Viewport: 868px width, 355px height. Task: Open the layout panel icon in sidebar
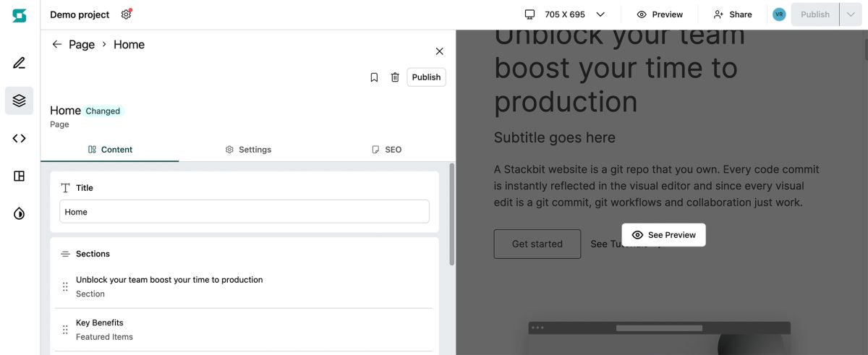click(20, 176)
